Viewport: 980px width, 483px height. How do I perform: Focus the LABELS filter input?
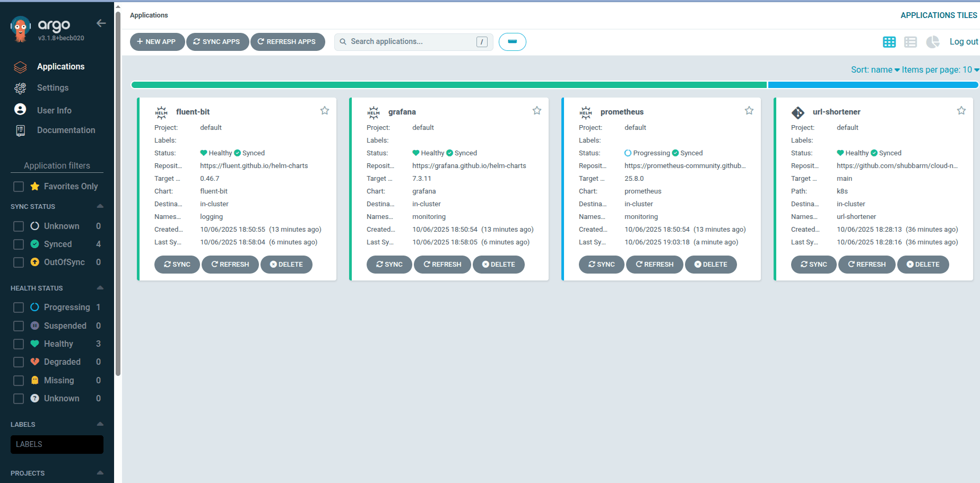[57, 444]
